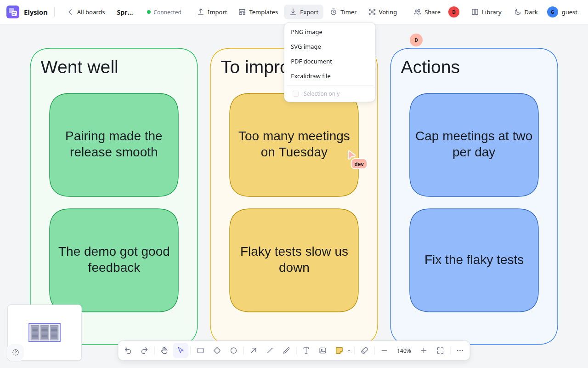
Task: Select the arrow drawing tool
Action: click(x=253, y=351)
